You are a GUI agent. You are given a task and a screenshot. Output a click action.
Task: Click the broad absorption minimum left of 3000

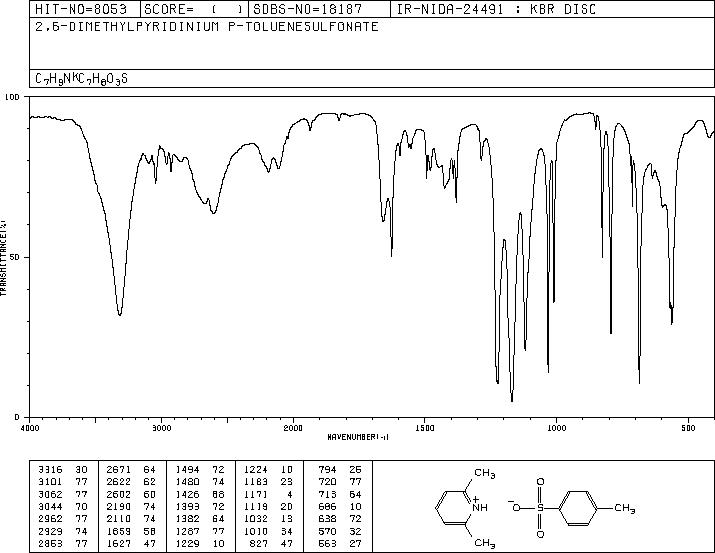[119, 314]
